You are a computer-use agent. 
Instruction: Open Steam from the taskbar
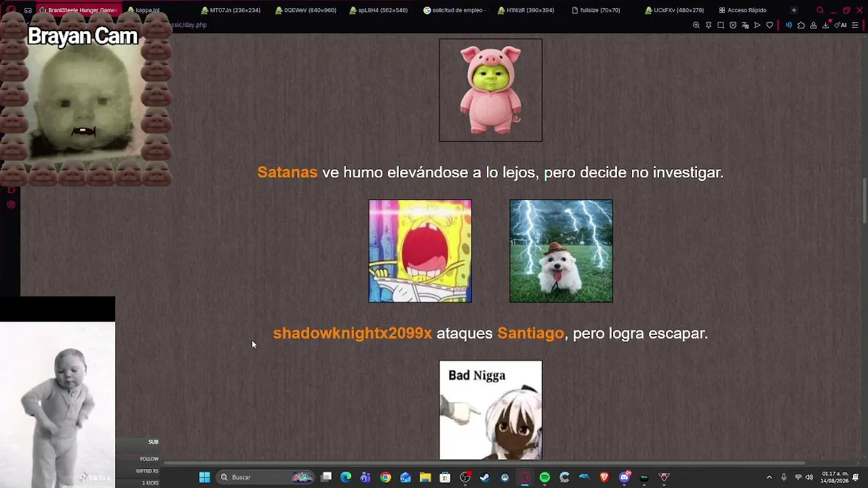click(485, 477)
